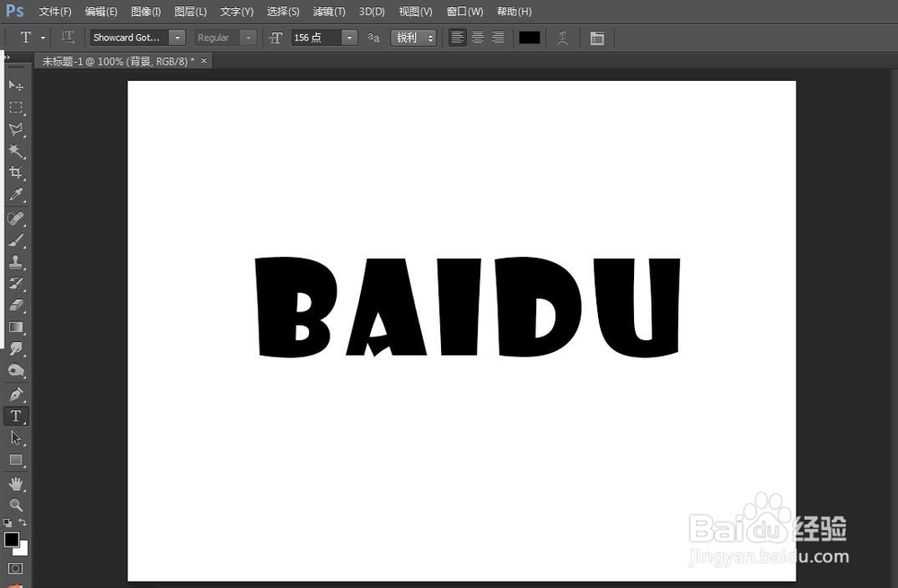Viewport: 898px width, 588px height.
Task: Select the Polygonal Lasso tool
Action: click(15, 129)
